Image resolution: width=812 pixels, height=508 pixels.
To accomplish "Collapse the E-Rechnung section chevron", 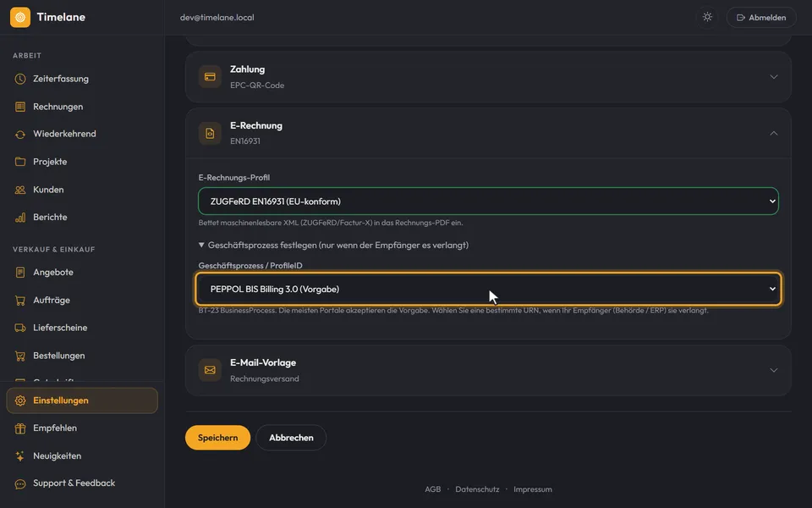I will coord(773,133).
